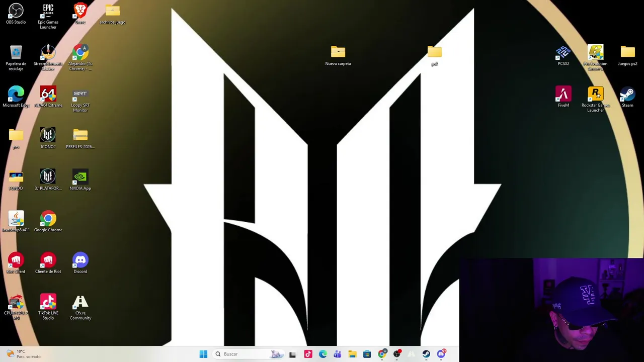Viewport: 644px width, 362px height.
Task: Open File Explorer from the taskbar
Action: (x=352, y=354)
